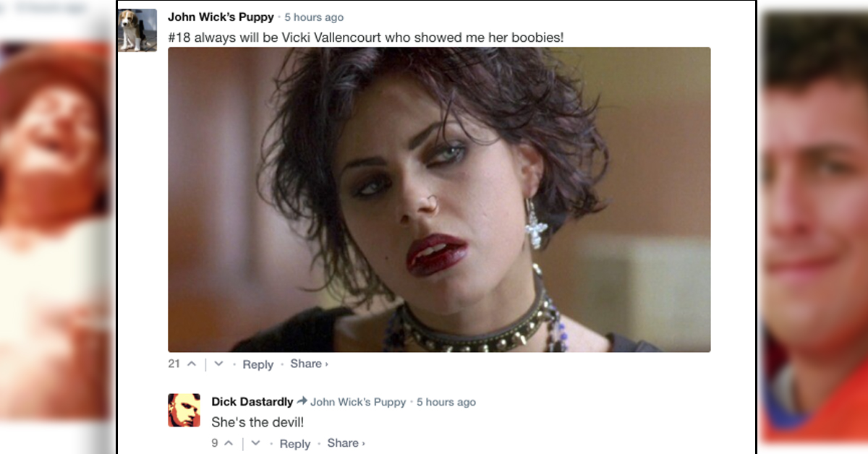Open the embedded image of the goth woman
The width and height of the screenshot is (868, 454).
pyautogui.click(x=439, y=200)
